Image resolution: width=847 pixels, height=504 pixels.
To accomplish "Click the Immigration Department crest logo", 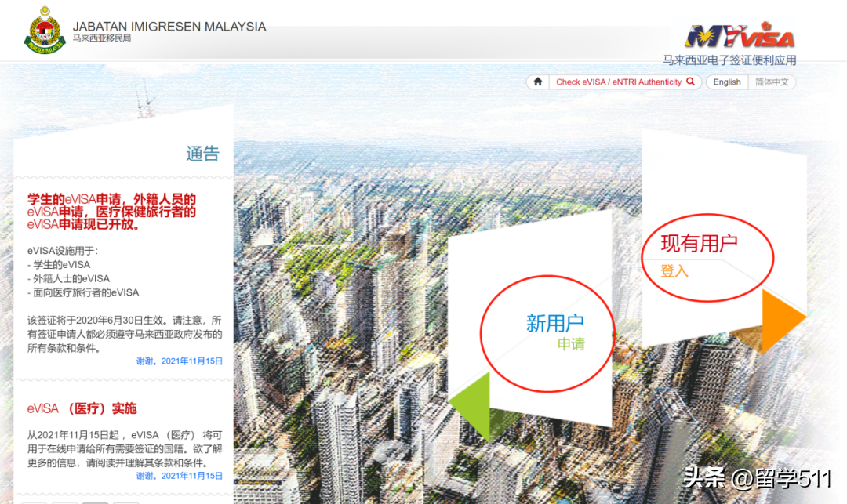I will (45, 31).
